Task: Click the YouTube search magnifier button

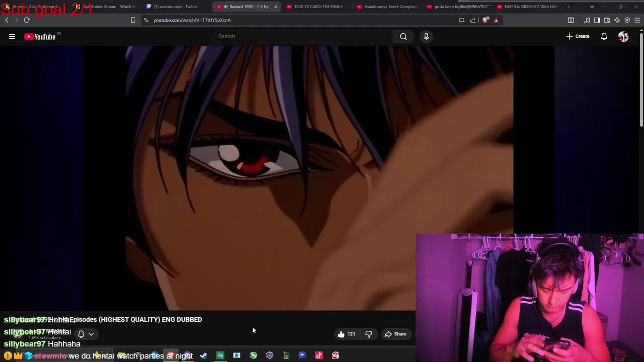Action: [403, 36]
